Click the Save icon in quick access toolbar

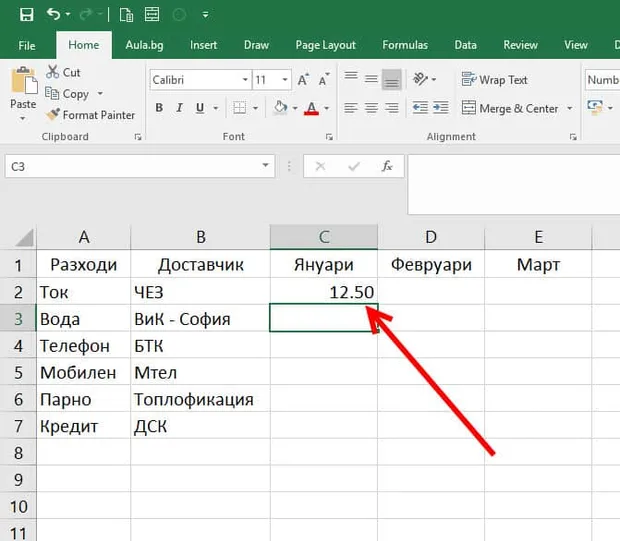(x=26, y=15)
